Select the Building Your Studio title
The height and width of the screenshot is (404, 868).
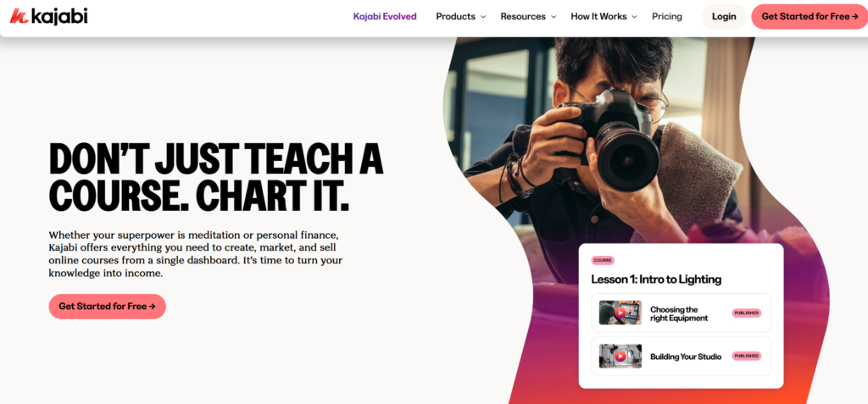coord(685,357)
